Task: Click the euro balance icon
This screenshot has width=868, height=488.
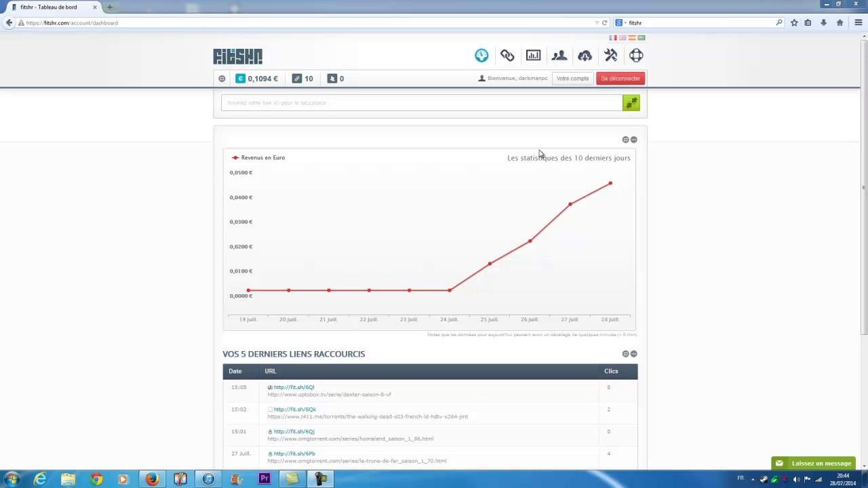Action: [x=240, y=79]
